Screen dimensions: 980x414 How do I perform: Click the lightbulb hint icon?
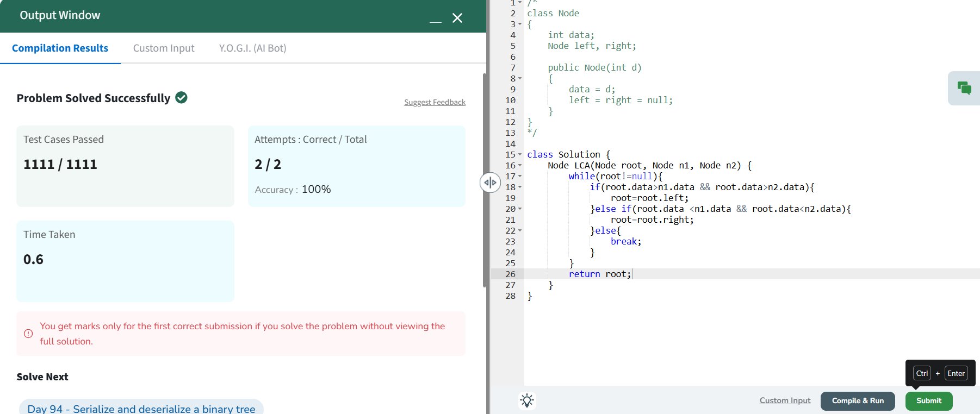[x=526, y=400]
